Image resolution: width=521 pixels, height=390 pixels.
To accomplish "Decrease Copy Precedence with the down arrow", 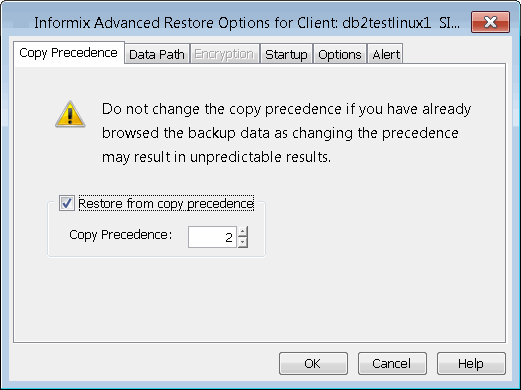I will tap(243, 242).
